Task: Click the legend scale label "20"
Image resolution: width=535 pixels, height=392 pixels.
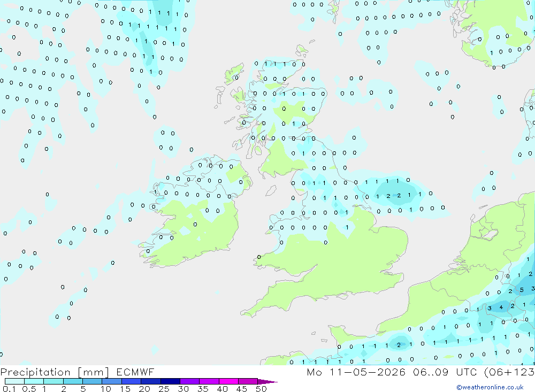Action: (x=144, y=389)
